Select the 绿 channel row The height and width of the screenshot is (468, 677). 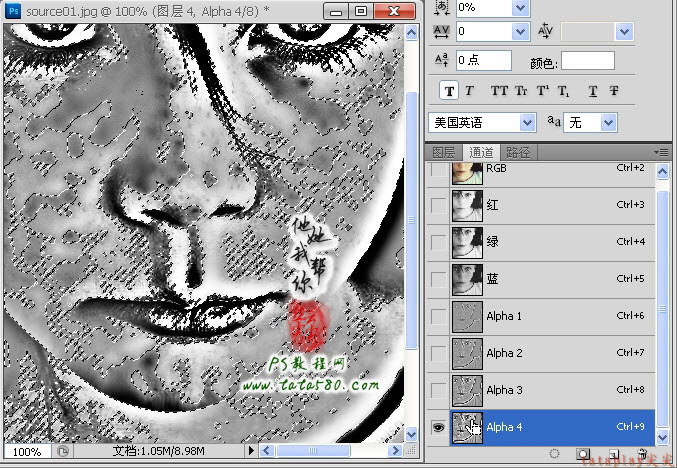point(541,242)
